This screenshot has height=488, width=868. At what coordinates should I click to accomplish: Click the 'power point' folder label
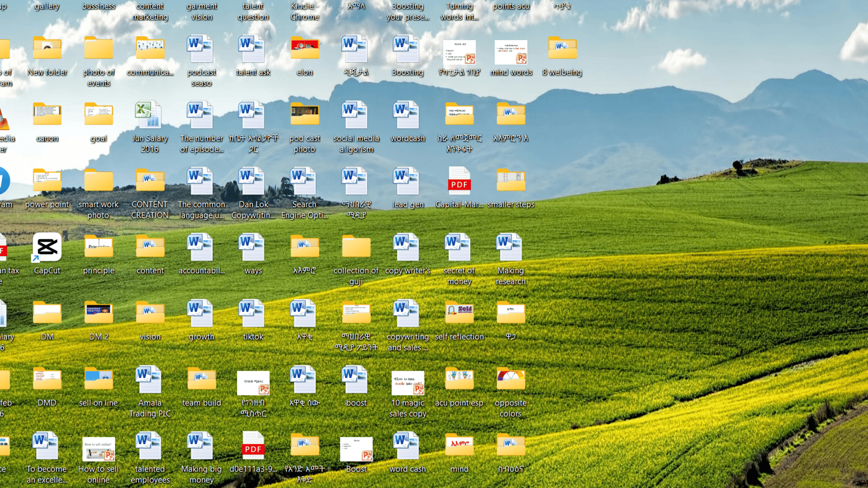(x=47, y=205)
